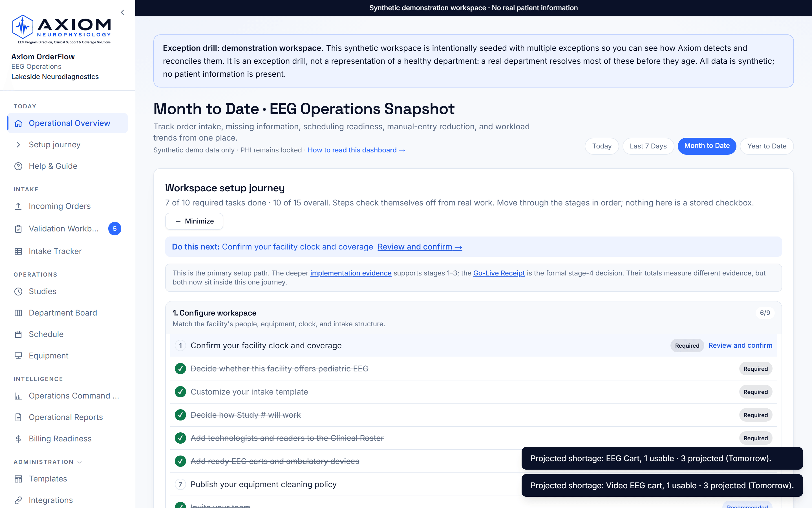Click the Confirm your facility clock and coverage task
812x508 pixels.
pyautogui.click(x=266, y=346)
